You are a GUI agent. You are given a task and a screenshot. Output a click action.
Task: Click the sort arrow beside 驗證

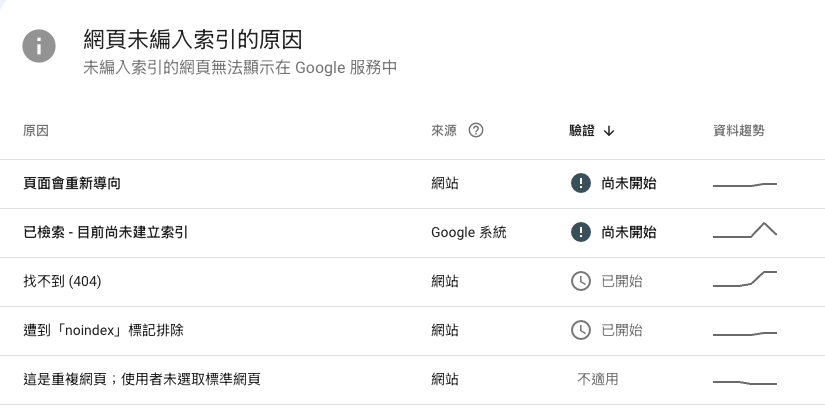click(609, 131)
